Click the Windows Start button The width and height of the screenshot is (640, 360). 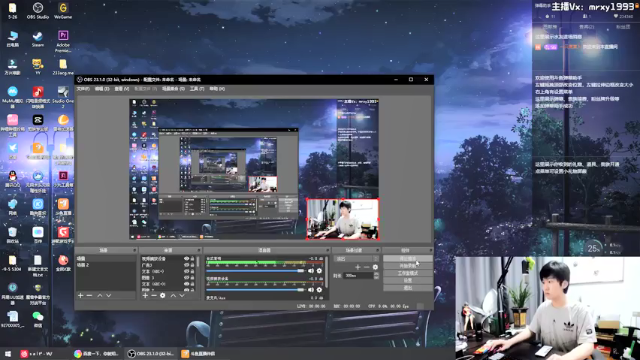8,353
